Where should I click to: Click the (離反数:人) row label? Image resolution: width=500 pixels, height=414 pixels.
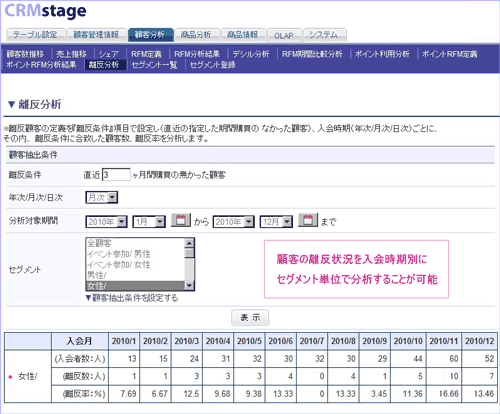point(80,376)
